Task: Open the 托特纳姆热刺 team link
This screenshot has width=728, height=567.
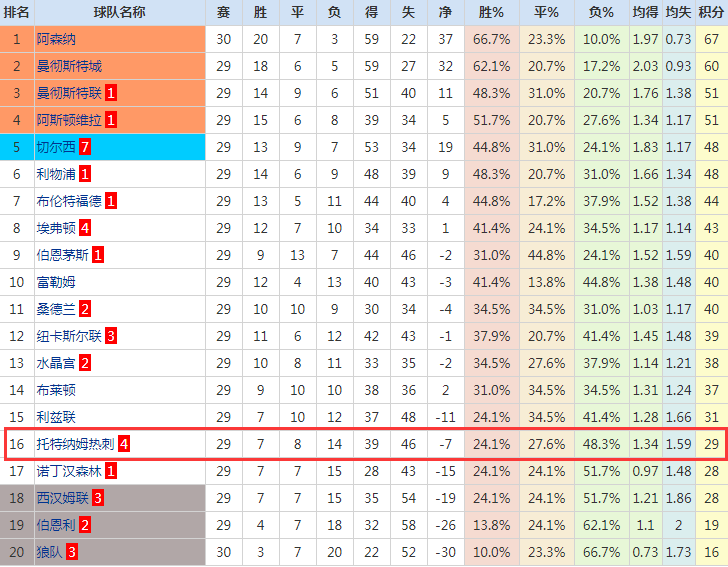Action: pos(75,444)
